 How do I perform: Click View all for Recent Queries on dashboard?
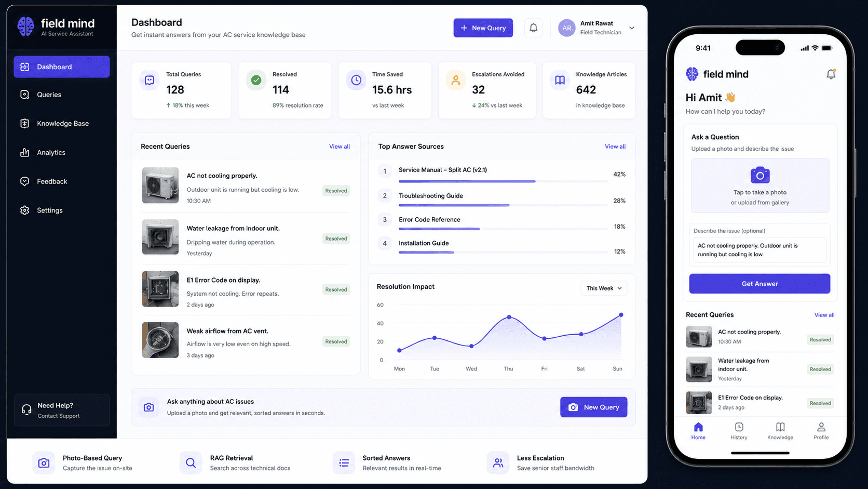340,147
